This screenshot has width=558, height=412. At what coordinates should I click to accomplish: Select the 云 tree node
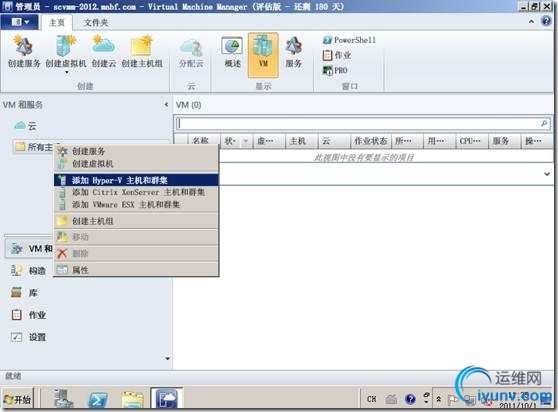pyautogui.click(x=26, y=125)
